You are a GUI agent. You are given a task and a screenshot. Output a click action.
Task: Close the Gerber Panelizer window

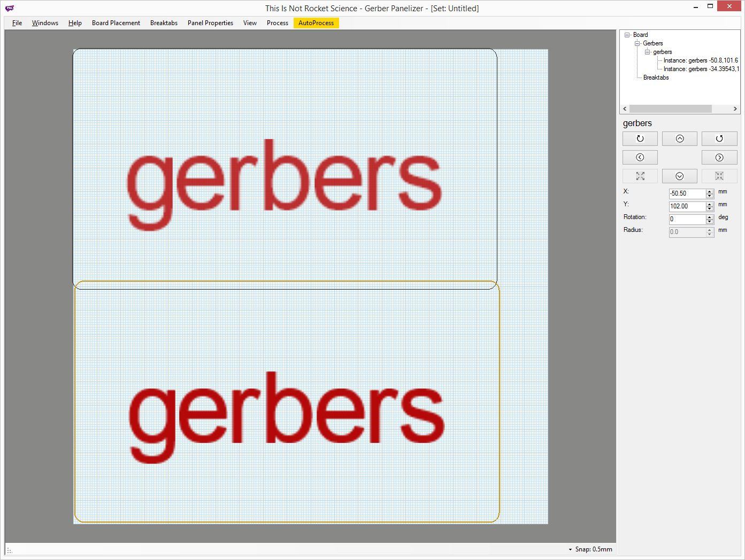click(x=729, y=6)
